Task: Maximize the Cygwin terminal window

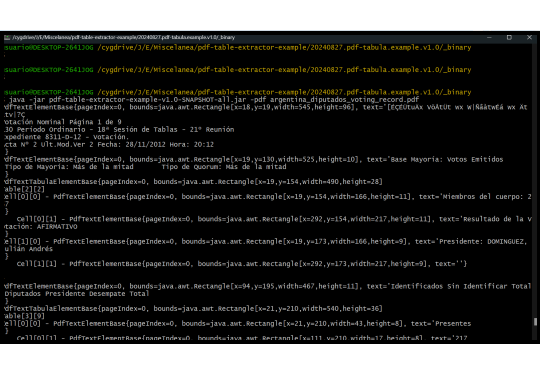Action: [509, 37]
